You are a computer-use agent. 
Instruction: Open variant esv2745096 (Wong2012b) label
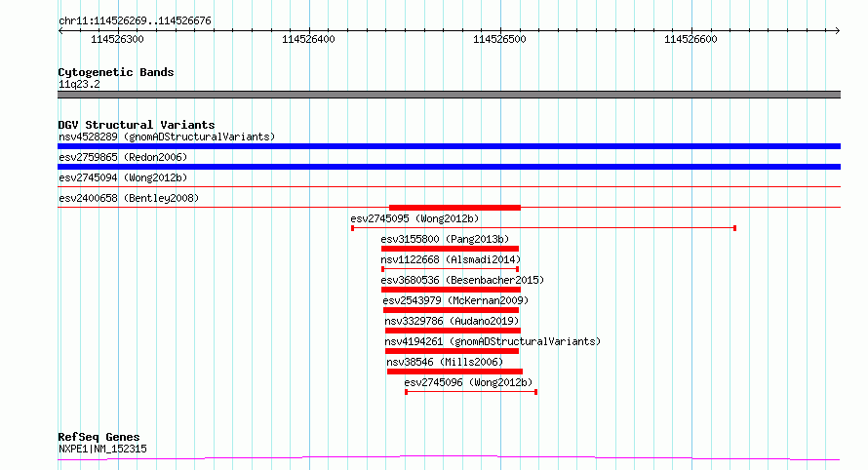point(468,382)
